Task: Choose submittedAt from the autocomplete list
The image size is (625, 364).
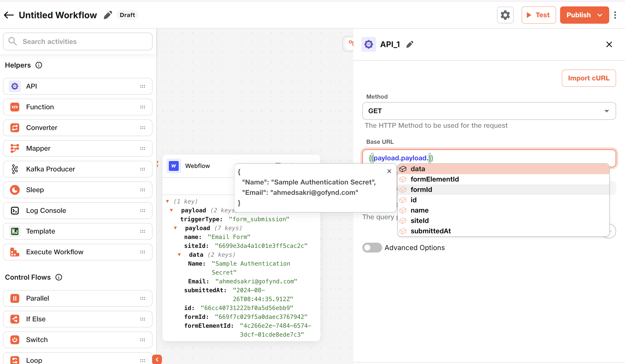Action: click(503, 231)
